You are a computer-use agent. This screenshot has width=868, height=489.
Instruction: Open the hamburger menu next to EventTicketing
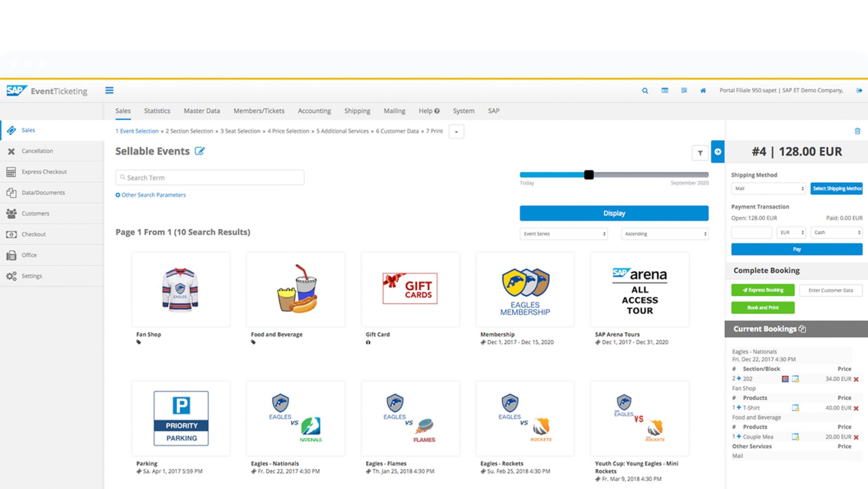coord(109,91)
